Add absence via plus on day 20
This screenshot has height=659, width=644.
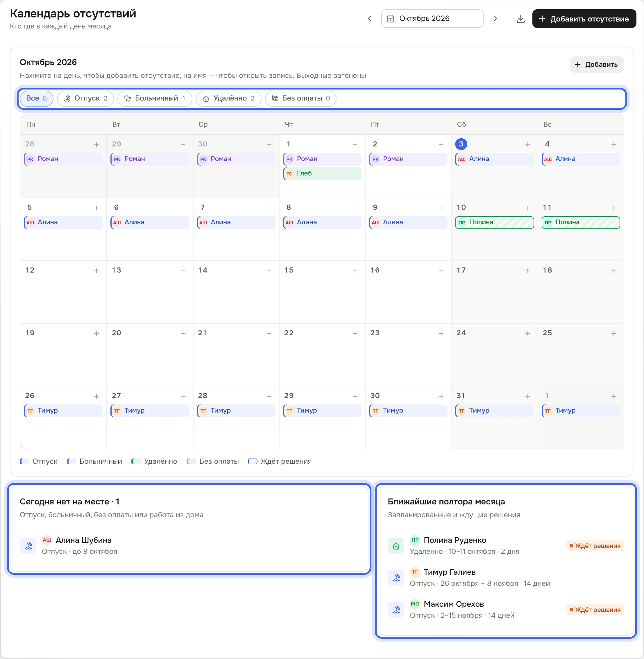[183, 334]
